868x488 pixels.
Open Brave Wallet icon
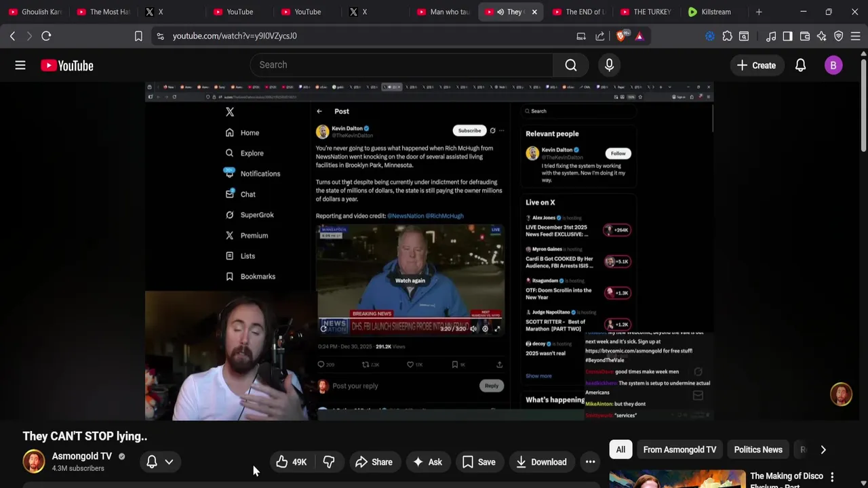pos(804,36)
